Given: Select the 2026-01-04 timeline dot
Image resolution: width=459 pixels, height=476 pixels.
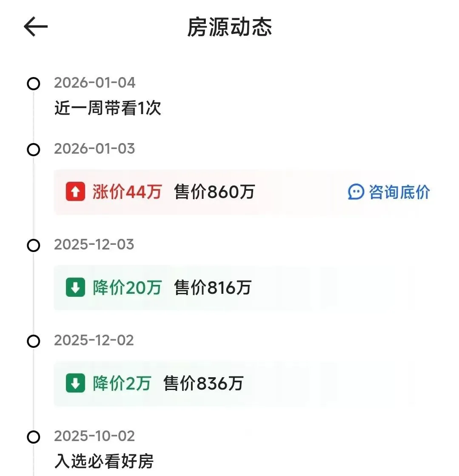Looking at the screenshot, I should [33, 83].
